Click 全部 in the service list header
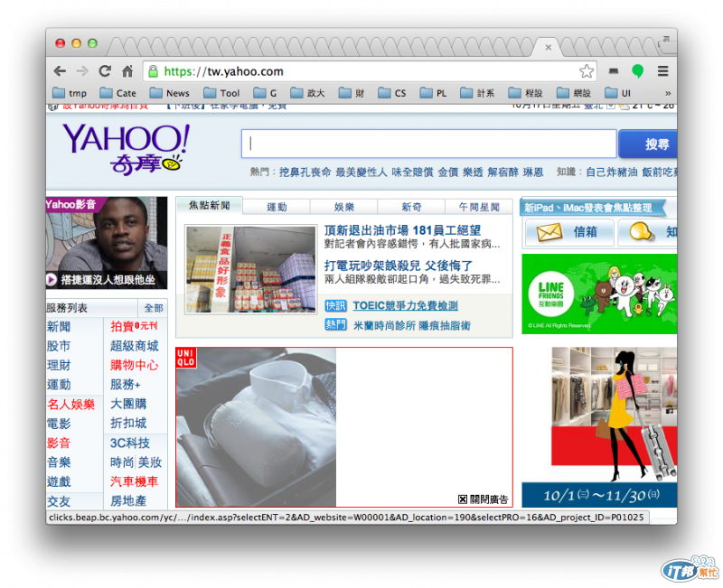 click(154, 308)
